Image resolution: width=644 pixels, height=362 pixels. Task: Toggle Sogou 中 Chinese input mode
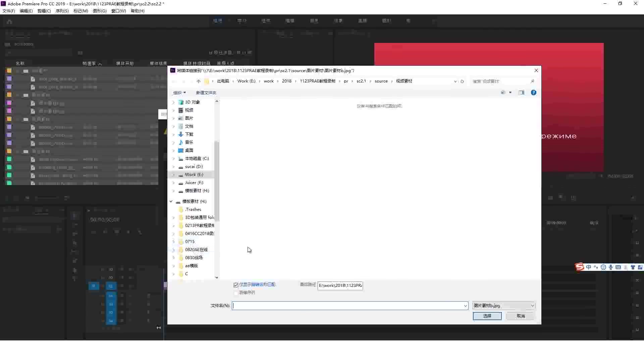click(x=589, y=267)
